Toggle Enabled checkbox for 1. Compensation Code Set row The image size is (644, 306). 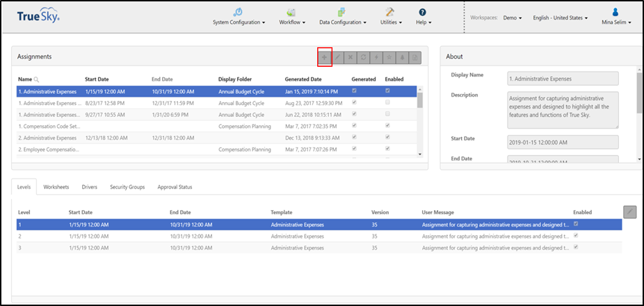(x=387, y=125)
